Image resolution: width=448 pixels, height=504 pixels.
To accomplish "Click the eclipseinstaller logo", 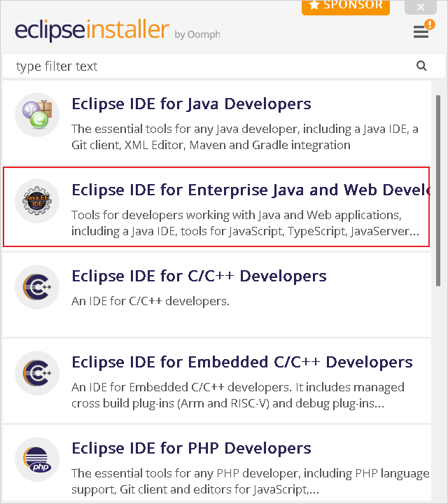I will 92,29.
